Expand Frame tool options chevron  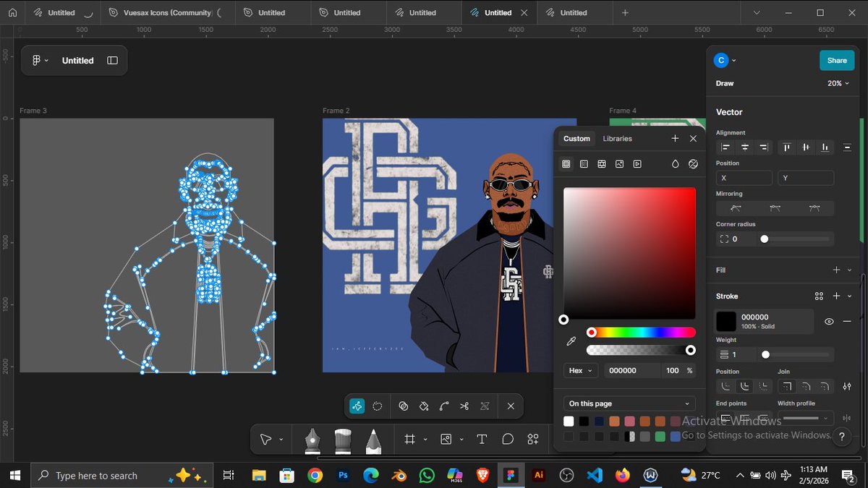[425, 440]
